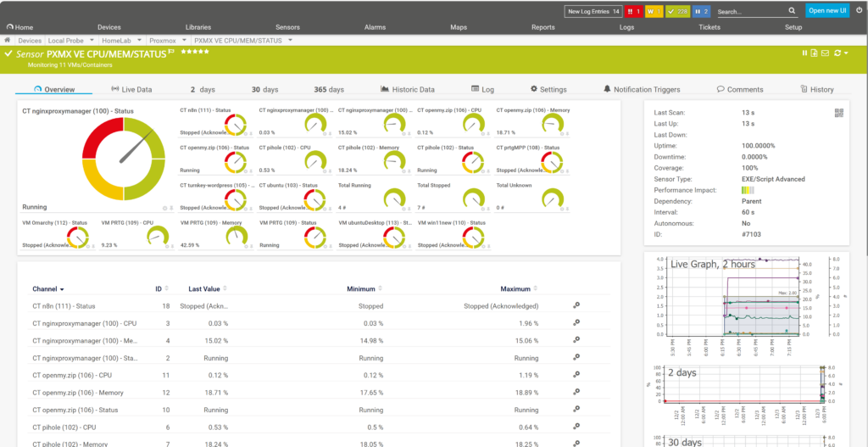Open the refresh options dropdown arrow
This screenshot has width=868, height=447.
(x=847, y=53)
